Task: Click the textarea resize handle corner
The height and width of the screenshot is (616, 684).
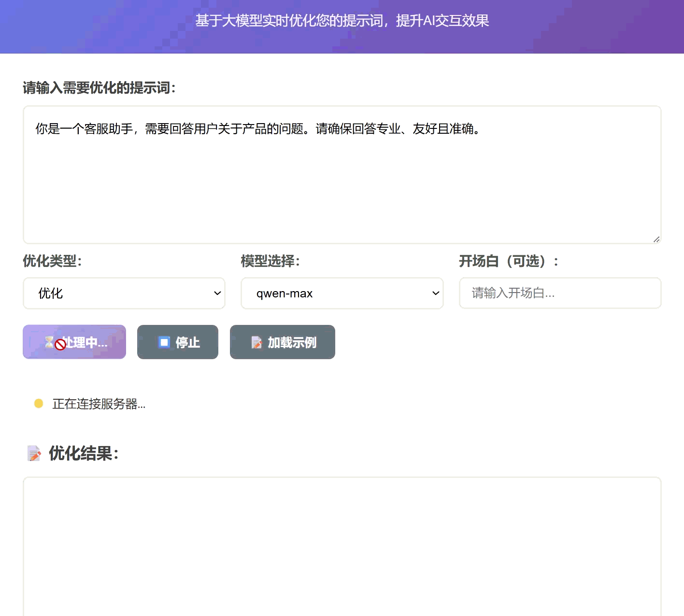Action: (656, 238)
